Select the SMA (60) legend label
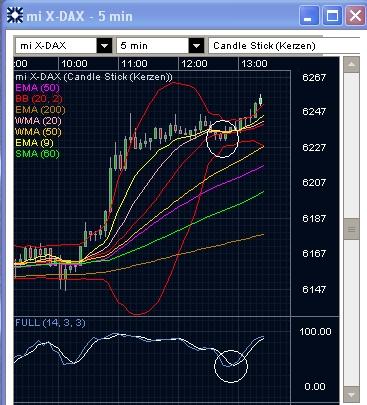 pyautogui.click(x=37, y=154)
